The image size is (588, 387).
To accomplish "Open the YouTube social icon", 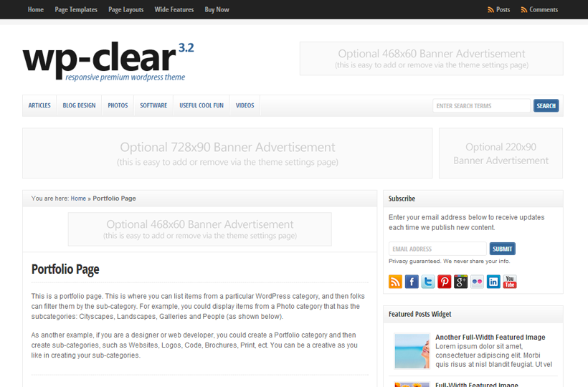I will point(510,282).
